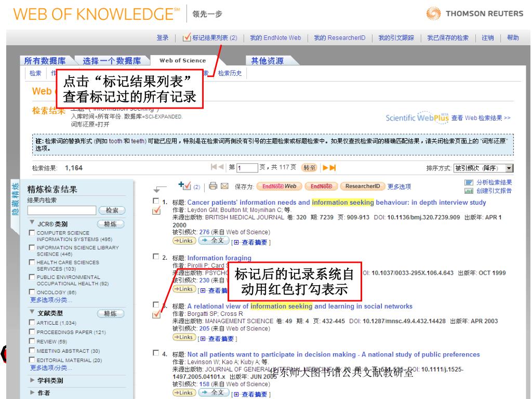Expand abstract for result 1
This screenshot has width=532, height=399.
pyautogui.click(x=252, y=242)
